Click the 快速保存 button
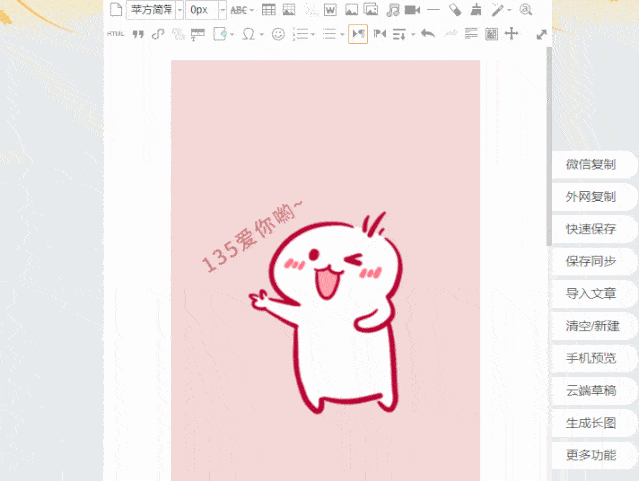 coord(590,229)
